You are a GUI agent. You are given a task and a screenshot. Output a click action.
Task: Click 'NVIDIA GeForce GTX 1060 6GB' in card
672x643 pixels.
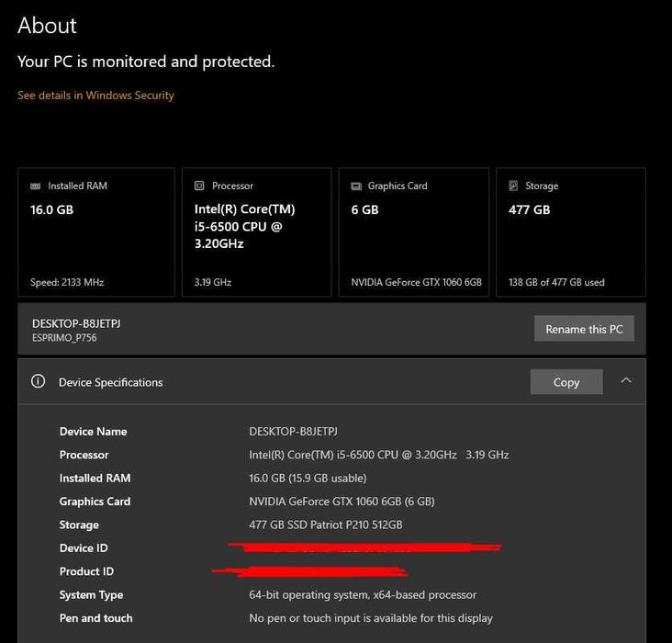416,282
